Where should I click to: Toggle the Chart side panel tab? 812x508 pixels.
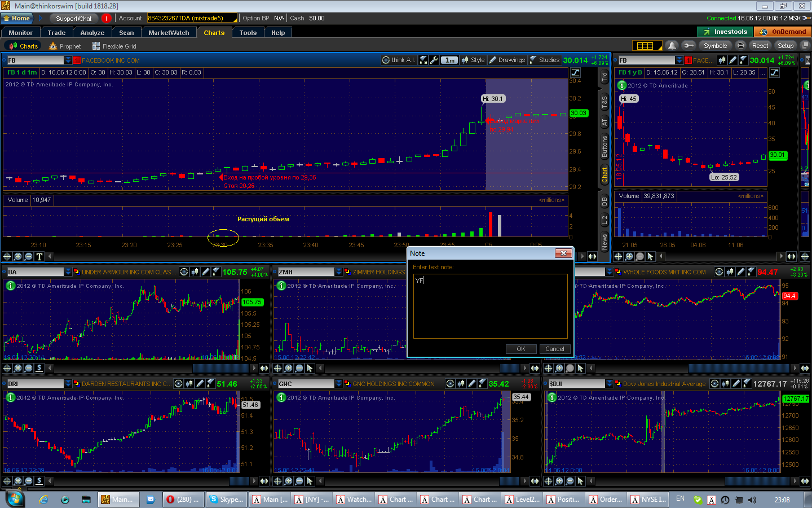point(604,175)
